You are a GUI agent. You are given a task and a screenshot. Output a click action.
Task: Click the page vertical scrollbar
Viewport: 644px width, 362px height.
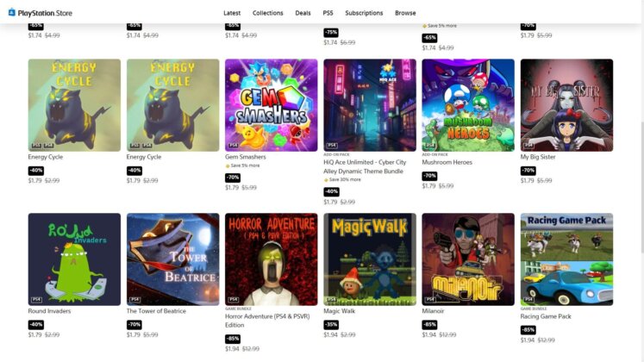pyautogui.click(x=641, y=189)
